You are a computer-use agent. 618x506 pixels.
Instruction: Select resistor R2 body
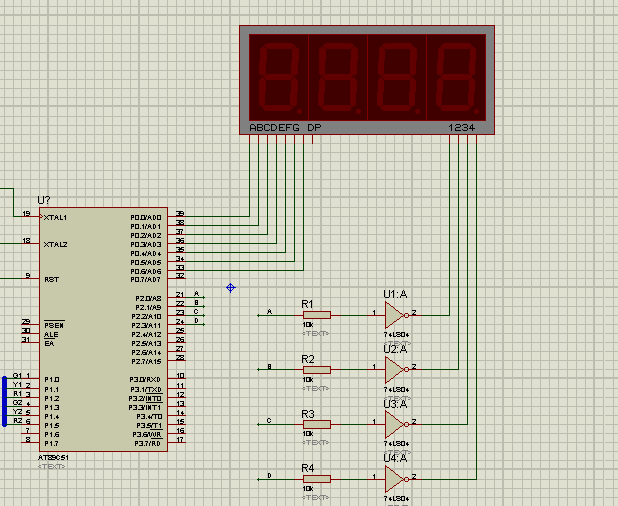317,370
